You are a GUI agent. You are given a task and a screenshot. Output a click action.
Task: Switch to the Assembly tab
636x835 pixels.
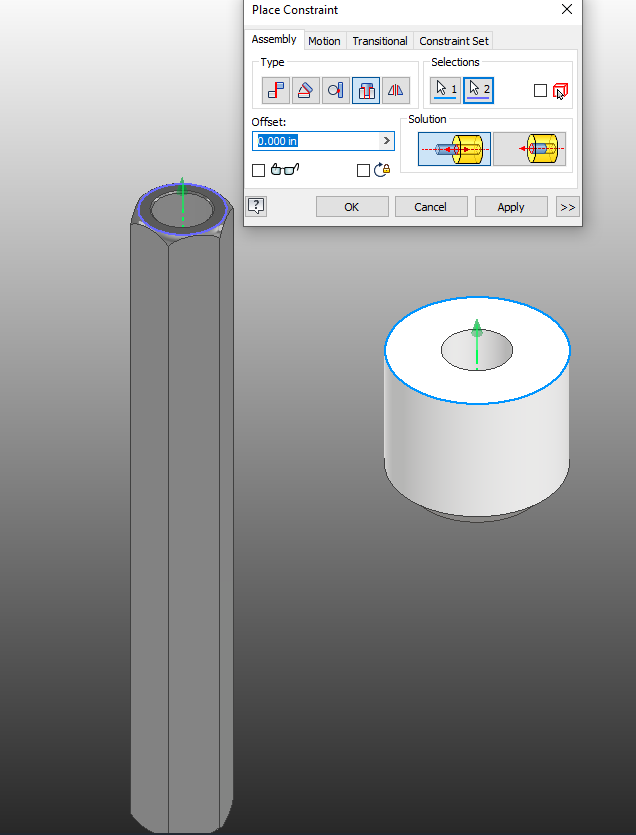[x=274, y=39]
